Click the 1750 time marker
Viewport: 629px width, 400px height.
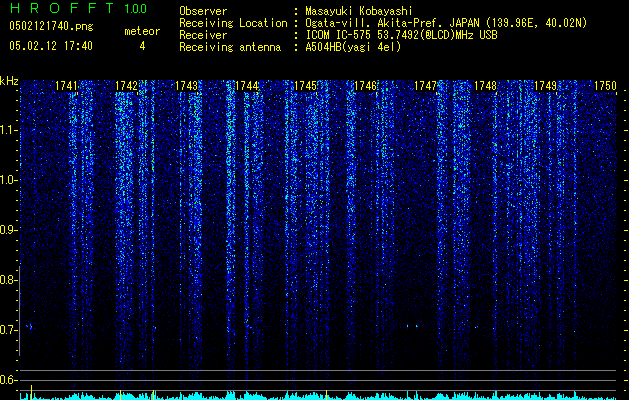pos(605,86)
